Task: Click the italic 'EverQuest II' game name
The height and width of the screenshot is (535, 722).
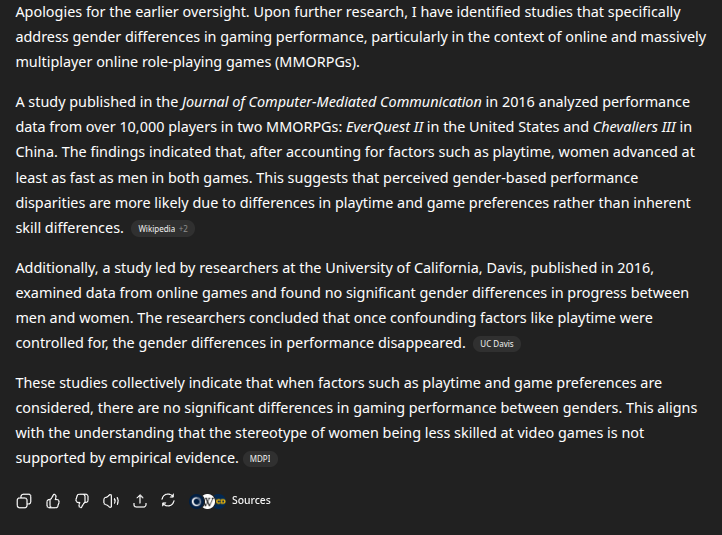Action: 384,127
